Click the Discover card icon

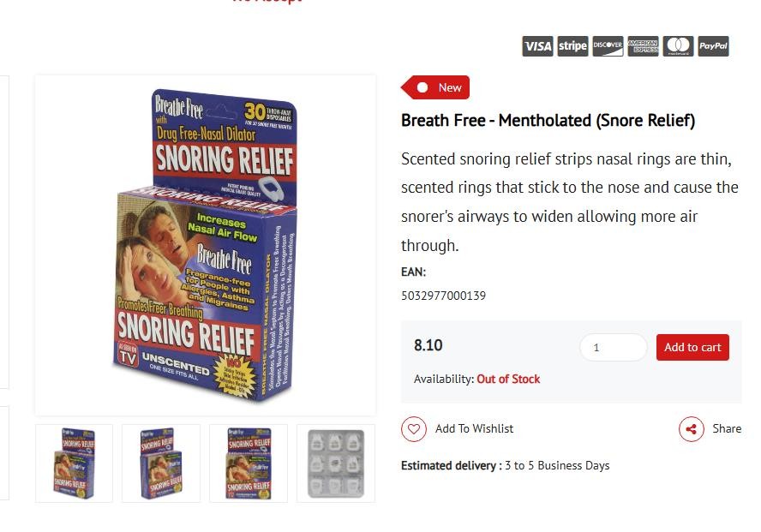pyautogui.click(x=608, y=46)
